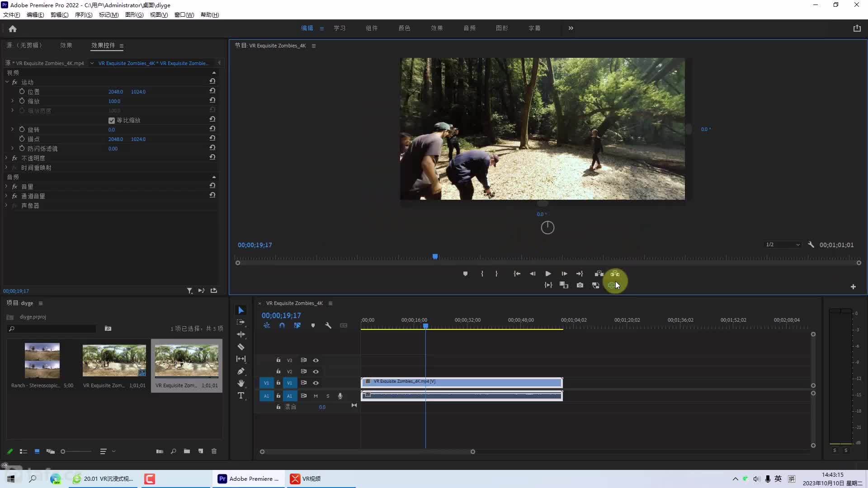Select the Pen tool in timeline toolbar
The height and width of the screenshot is (488, 868).
(241, 371)
